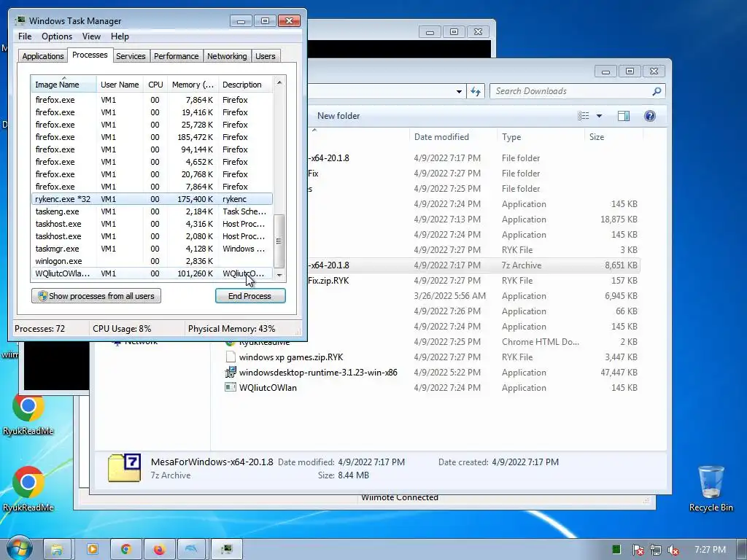
Task: Open the view options dropdown arrow
Action: [x=600, y=116]
